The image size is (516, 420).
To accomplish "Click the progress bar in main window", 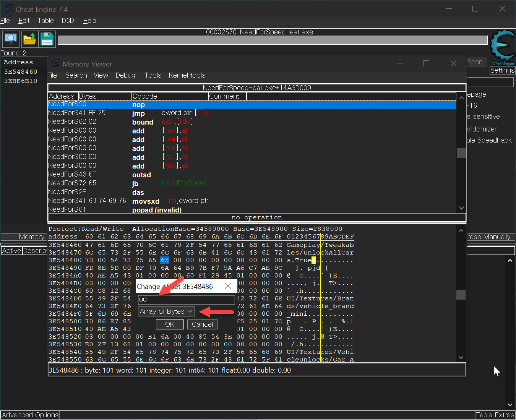I will [273, 40].
